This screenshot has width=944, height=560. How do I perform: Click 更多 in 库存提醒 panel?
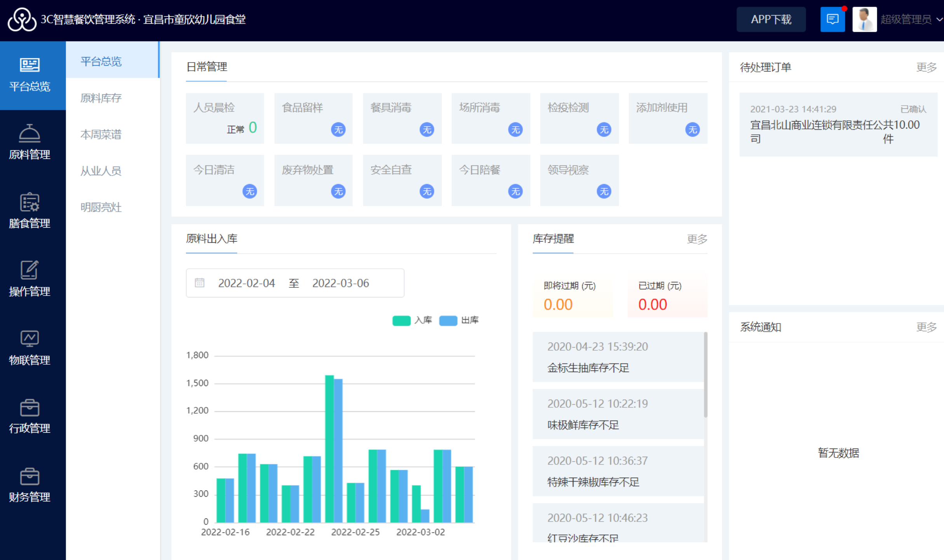point(697,239)
